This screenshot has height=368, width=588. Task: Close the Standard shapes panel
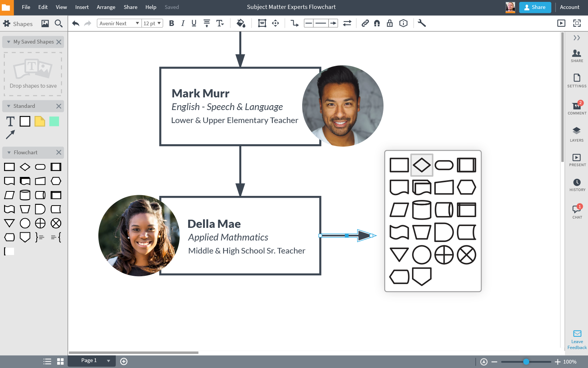59,106
